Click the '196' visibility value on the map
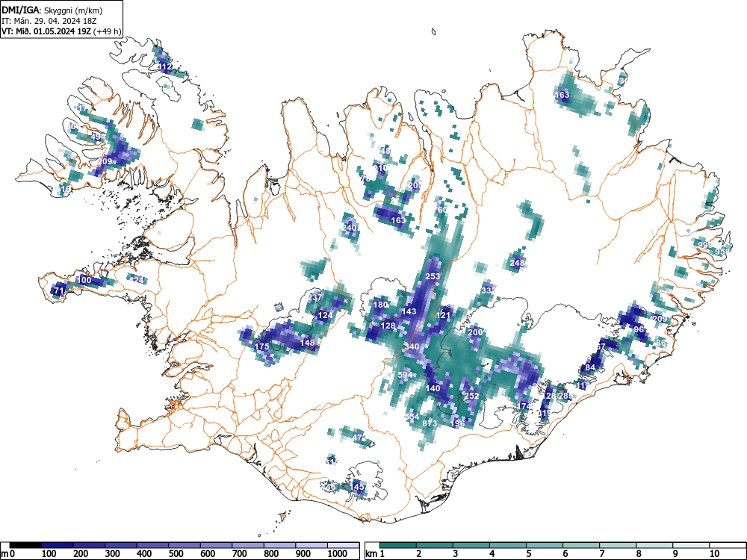The image size is (747, 560). tap(457, 423)
